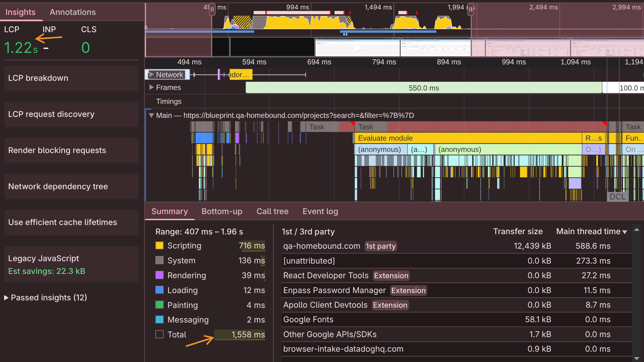Viewport: 644px width, 362px height.
Task: Expand the Network track
Action: (x=151, y=75)
